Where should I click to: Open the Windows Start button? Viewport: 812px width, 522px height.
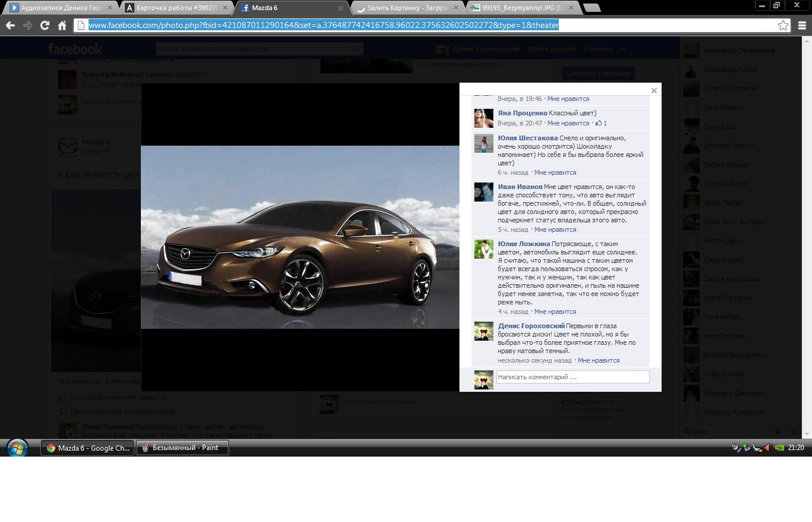17,448
